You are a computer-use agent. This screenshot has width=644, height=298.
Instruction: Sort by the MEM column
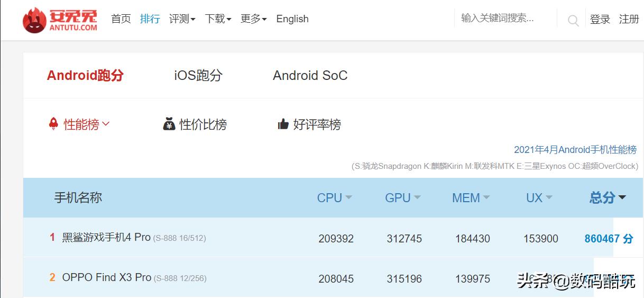tap(471, 198)
